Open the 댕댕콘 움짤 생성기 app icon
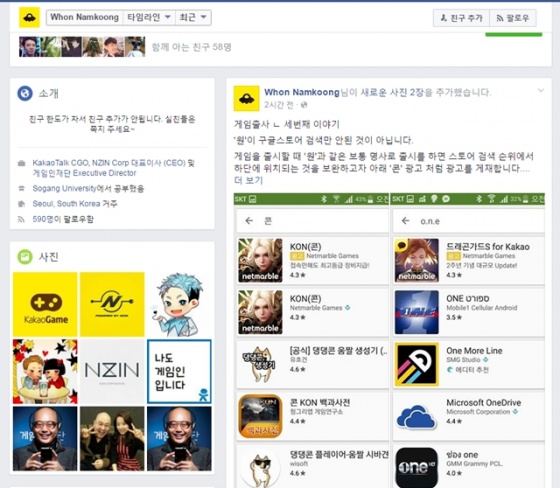The image size is (560, 488). point(260,364)
